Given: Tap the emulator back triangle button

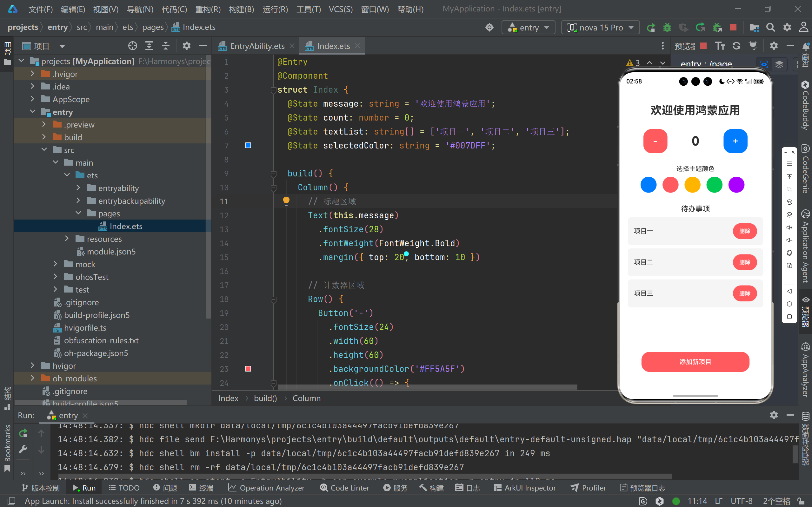Looking at the screenshot, I should pos(789,291).
